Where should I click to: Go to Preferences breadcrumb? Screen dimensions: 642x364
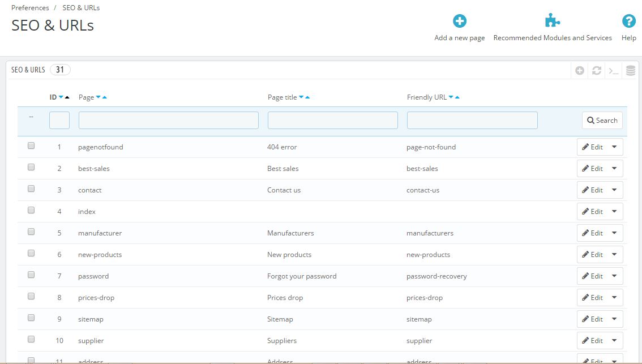tap(30, 8)
